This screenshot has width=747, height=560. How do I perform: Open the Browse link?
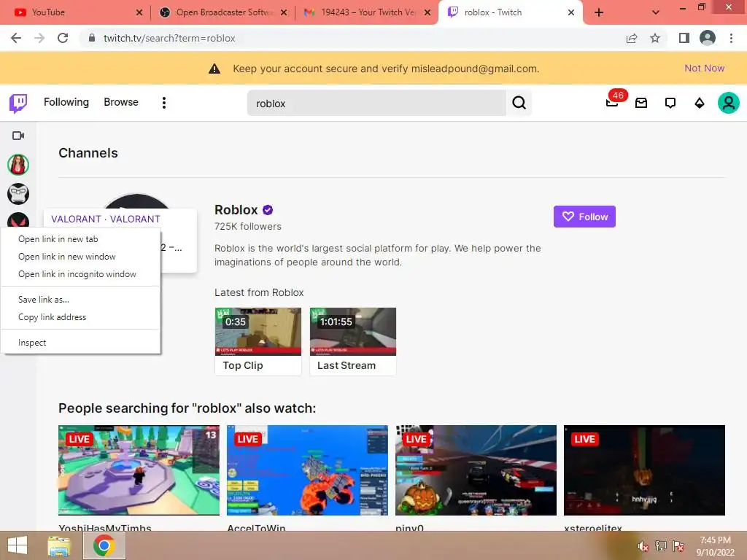(x=121, y=102)
